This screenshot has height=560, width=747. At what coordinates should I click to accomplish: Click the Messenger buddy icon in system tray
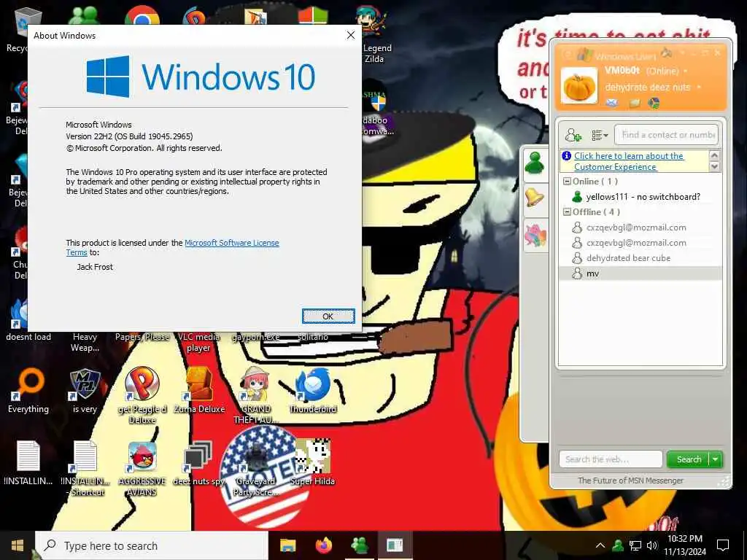pyautogui.click(x=618, y=545)
